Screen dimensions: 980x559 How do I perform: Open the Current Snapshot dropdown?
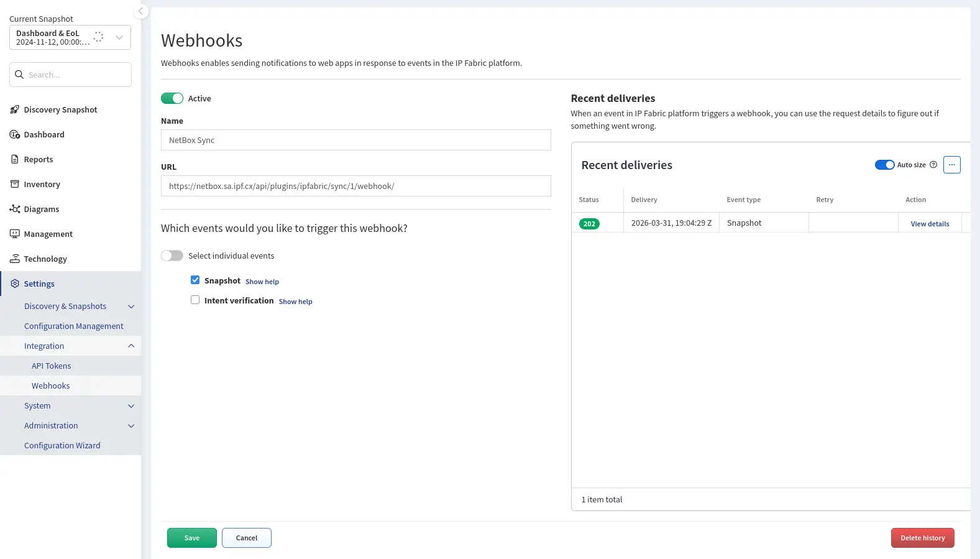tap(119, 37)
